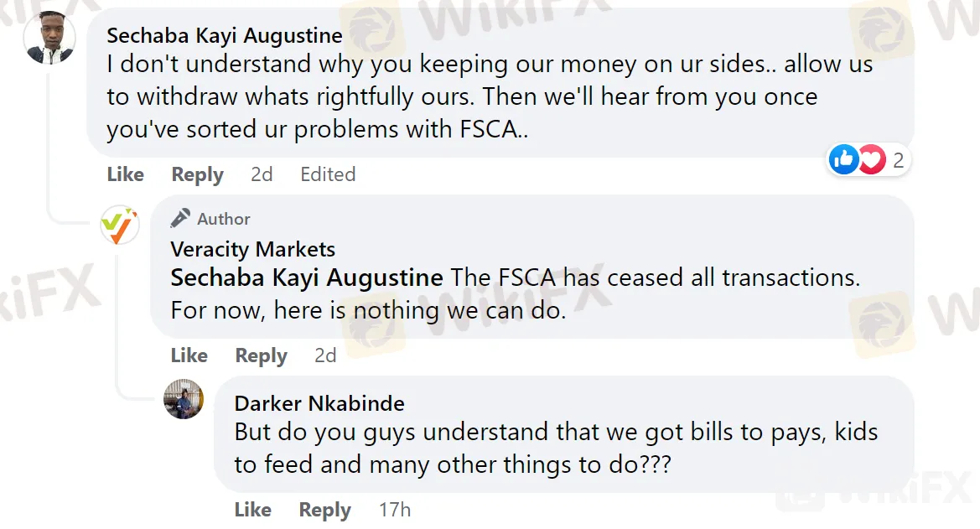Click the Veracity Markets logo avatar

[x=120, y=226]
